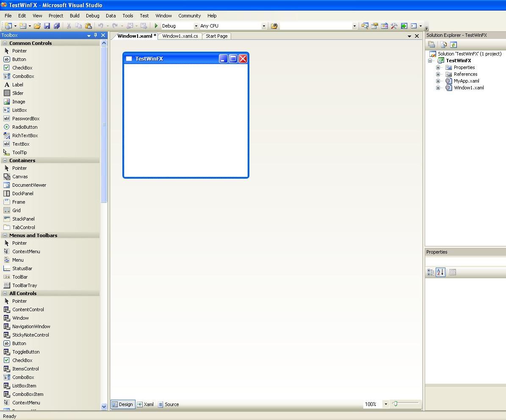
Task: Open the Any CPU platform dropdown
Action: pyautogui.click(x=264, y=26)
